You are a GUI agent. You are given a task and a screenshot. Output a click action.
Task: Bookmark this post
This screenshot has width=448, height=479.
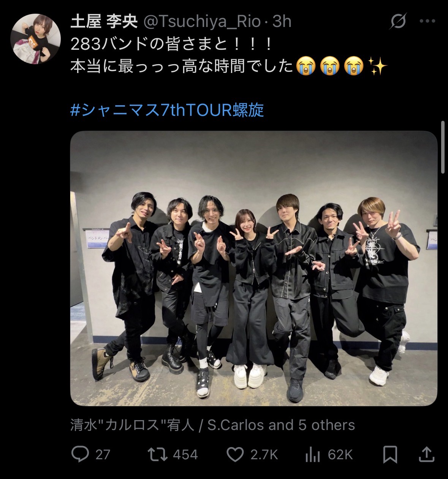[391, 454]
